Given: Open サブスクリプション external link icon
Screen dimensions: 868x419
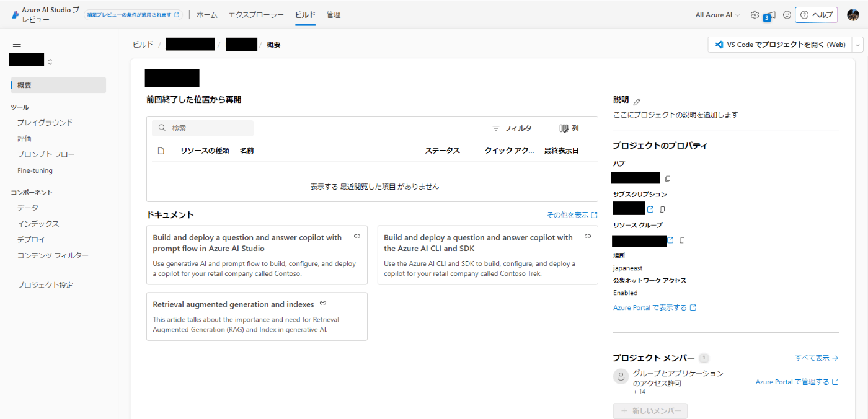Looking at the screenshot, I should pyautogui.click(x=650, y=209).
